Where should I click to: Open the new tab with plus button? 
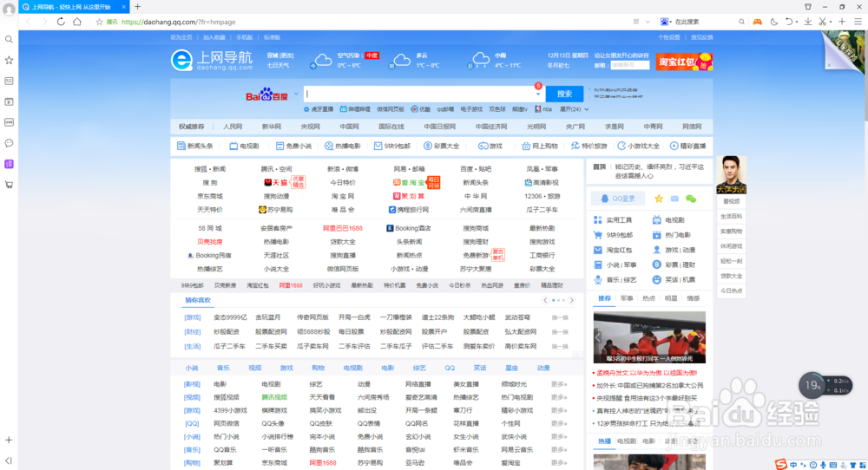click(138, 7)
